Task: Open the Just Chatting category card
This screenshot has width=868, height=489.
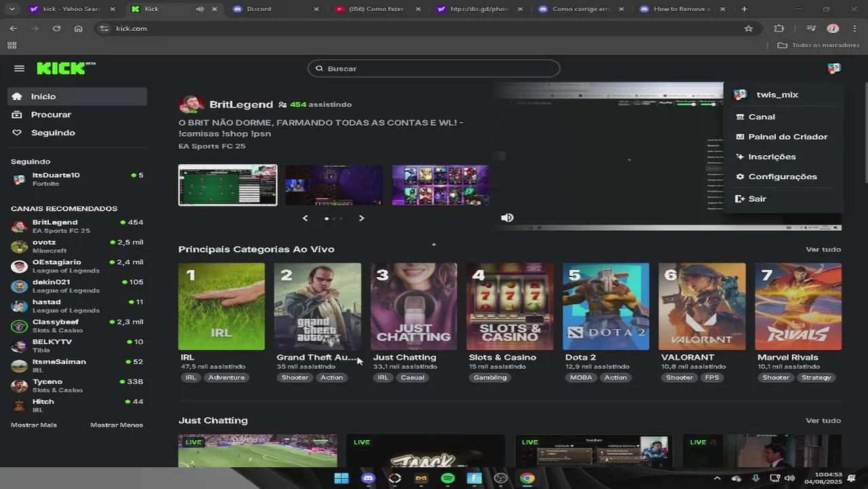Action: point(414,307)
